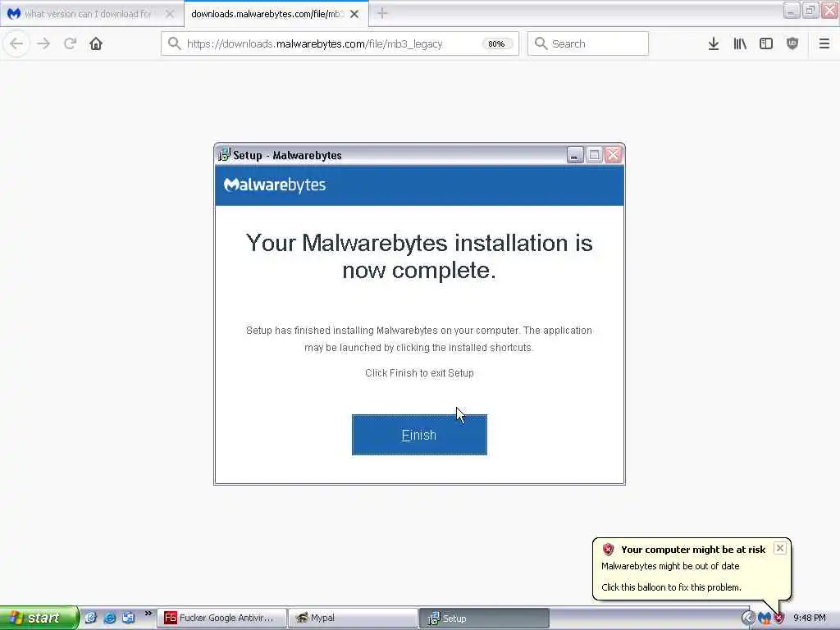The height and width of the screenshot is (630, 840).
Task: Switch to the Google Antivir taskbar window
Action: (221, 618)
